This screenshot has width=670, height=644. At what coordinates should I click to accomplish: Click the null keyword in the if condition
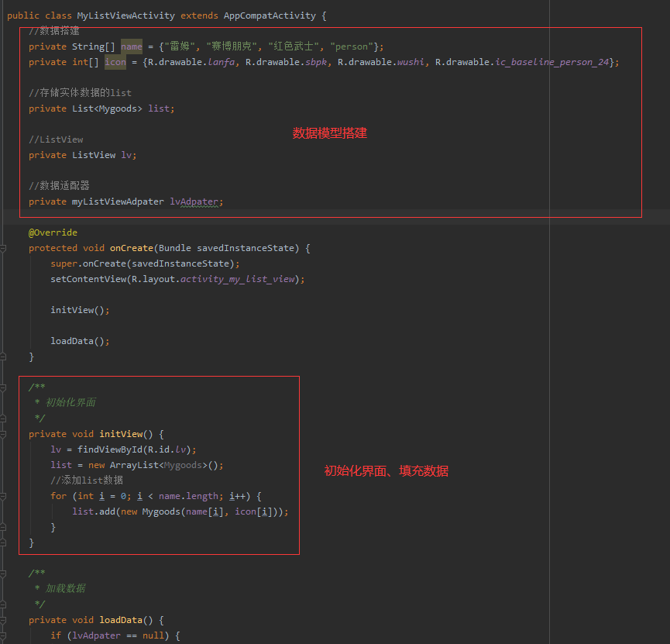click(x=153, y=635)
